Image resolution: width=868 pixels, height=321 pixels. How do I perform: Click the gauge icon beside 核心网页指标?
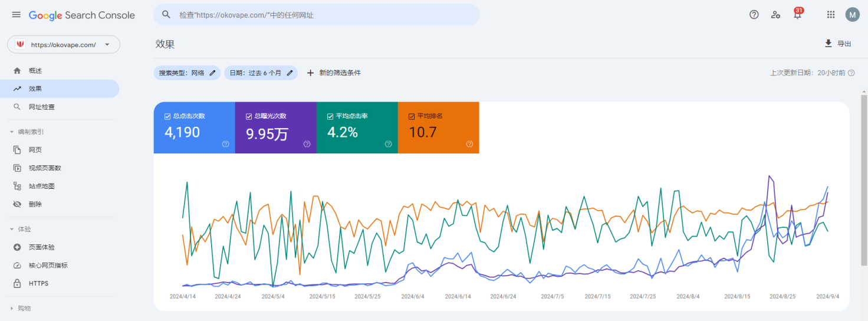(17, 266)
